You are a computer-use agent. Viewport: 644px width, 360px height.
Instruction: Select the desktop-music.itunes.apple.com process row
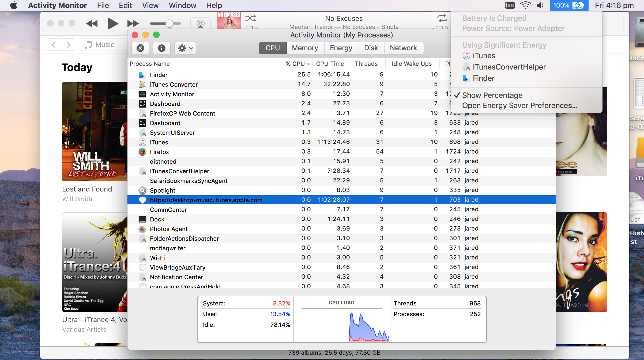tap(341, 200)
